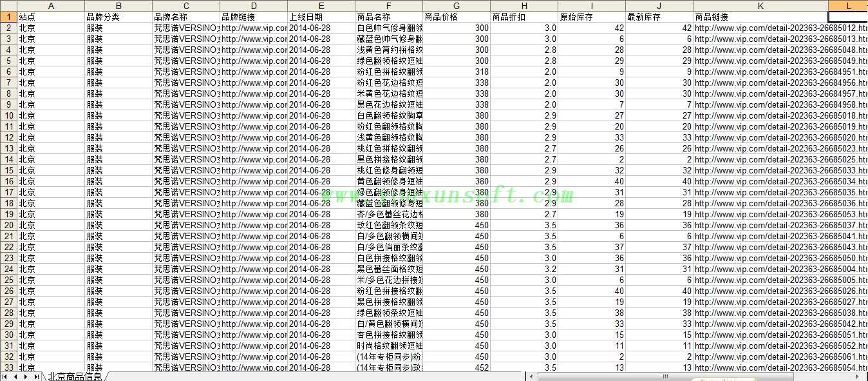Select column H header
Viewport: 868px width, 381px height.
524,6
